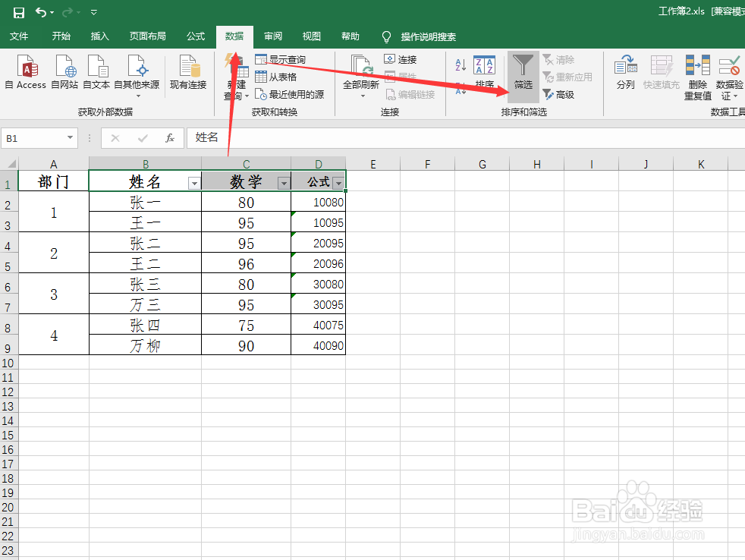Switch to the 帮助 ribbon tab

350,36
